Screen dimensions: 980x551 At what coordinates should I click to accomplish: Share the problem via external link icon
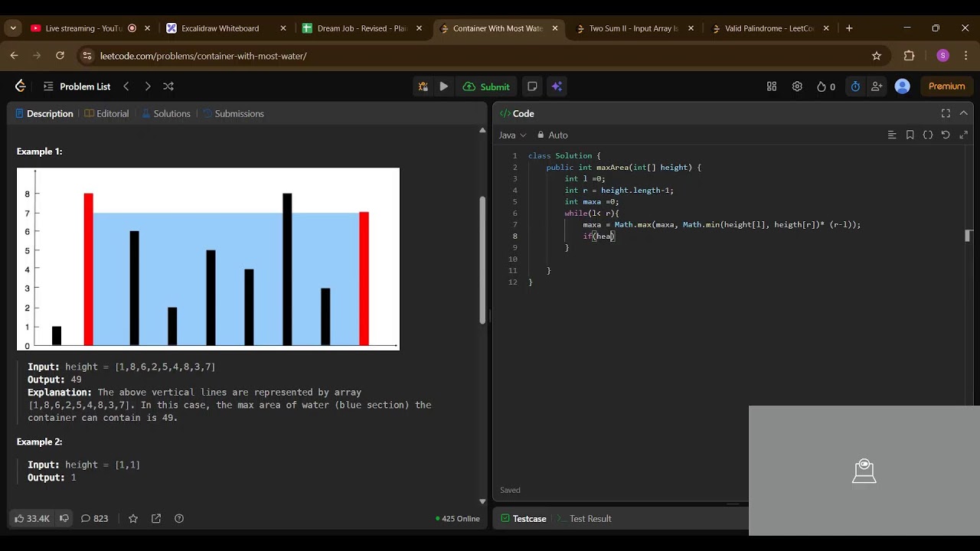coord(156,518)
